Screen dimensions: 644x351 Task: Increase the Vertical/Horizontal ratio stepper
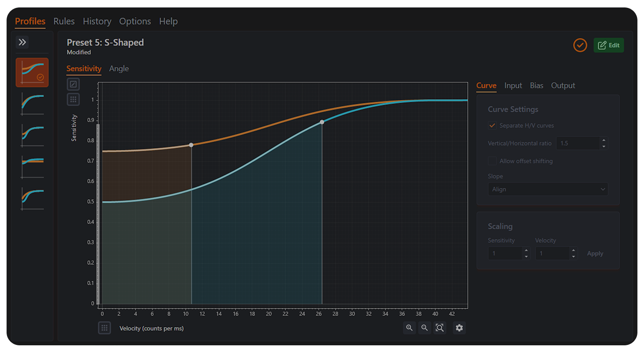point(604,140)
